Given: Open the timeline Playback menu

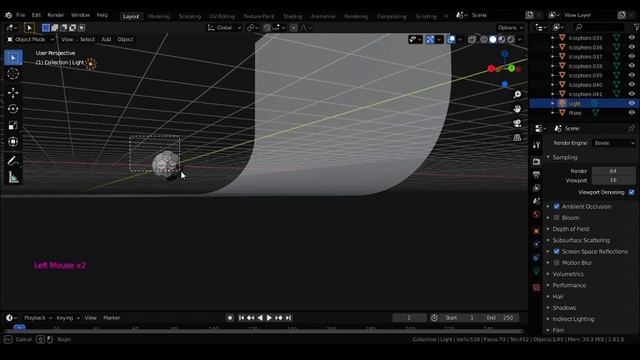Looking at the screenshot, I should coord(38,318).
